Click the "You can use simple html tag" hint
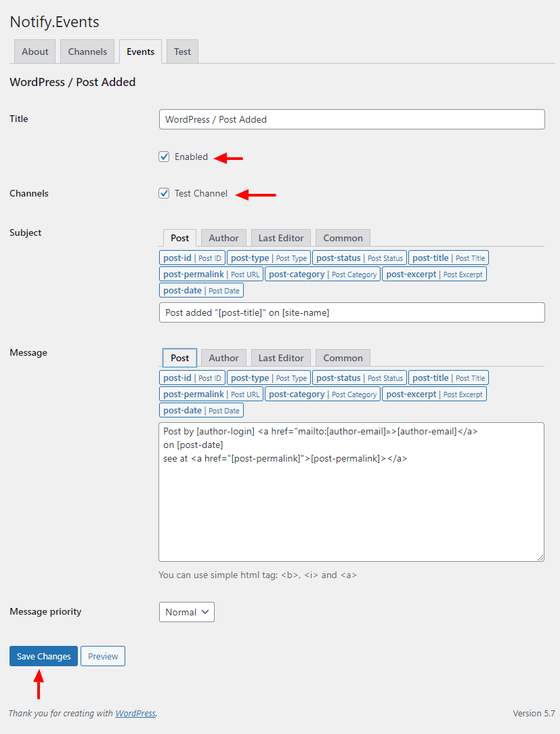The width and height of the screenshot is (560, 734). coord(258,575)
